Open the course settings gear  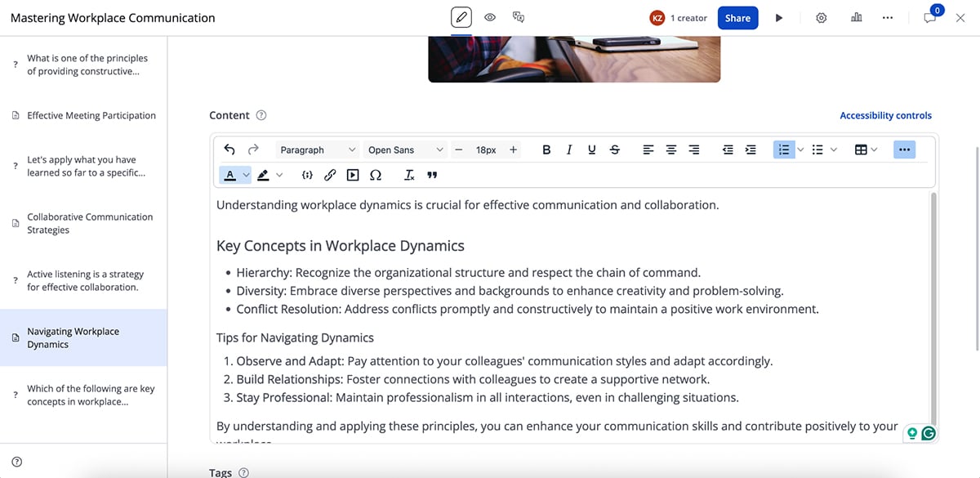(821, 16)
